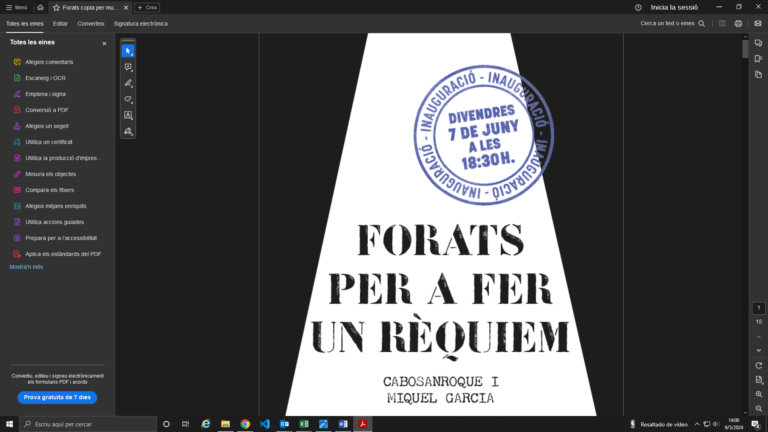Switch to Totes les eines tab
Viewport: 768px width, 432px height.
tap(24, 24)
